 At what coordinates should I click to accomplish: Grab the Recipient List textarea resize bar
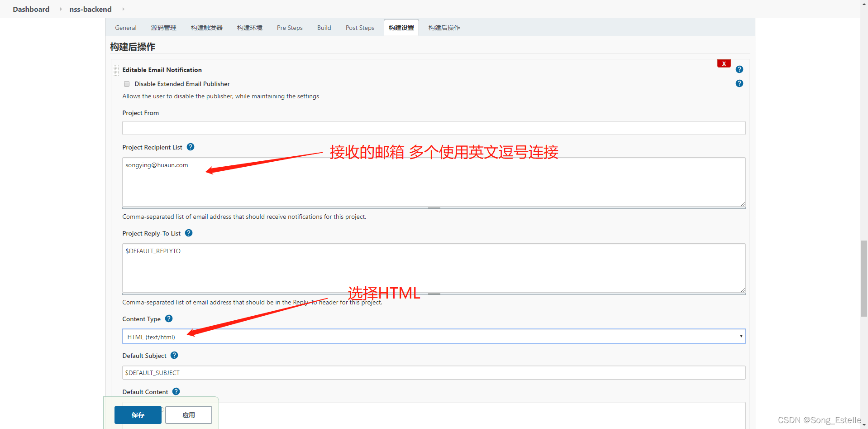click(434, 207)
